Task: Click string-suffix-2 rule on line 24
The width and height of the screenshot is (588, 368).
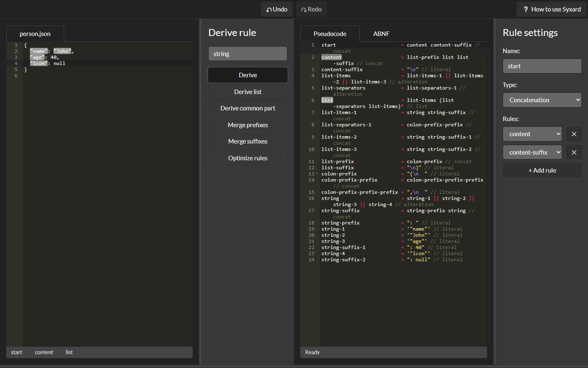Action: pos(343,260)
